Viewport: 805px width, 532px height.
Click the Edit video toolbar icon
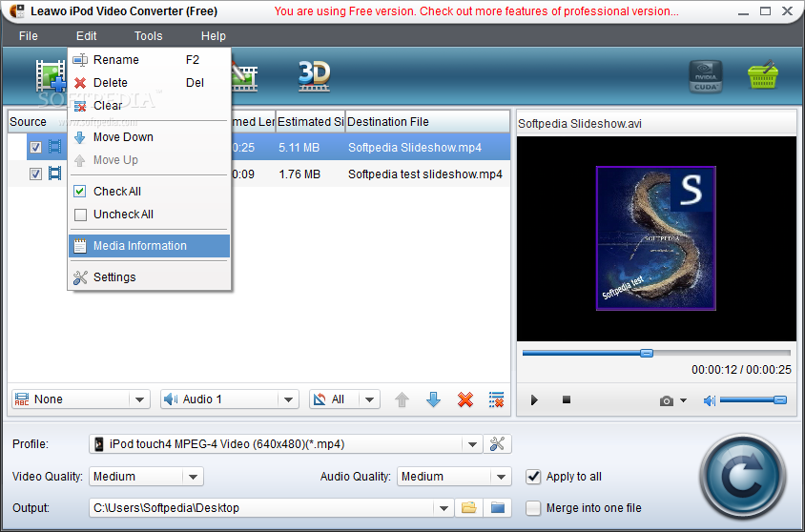(x=245, y=77)
